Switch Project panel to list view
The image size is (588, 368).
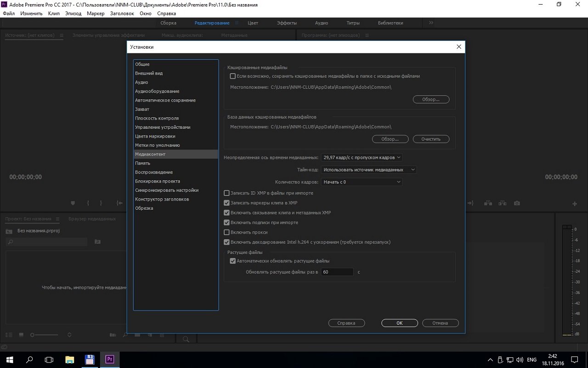(9, 335)
